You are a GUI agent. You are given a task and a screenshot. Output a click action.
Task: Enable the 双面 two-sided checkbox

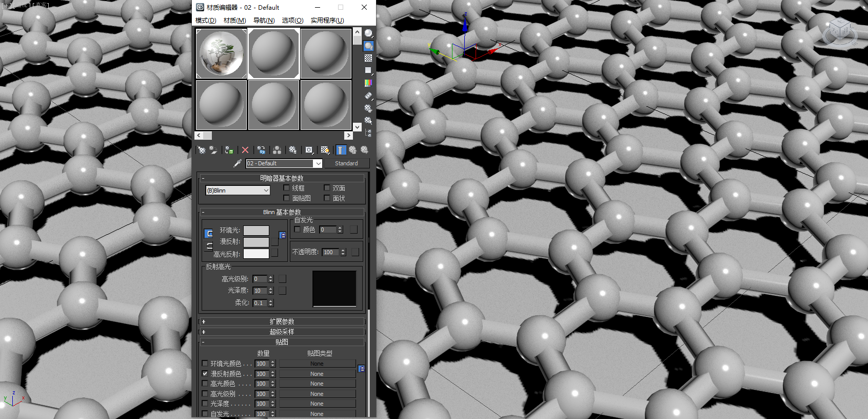pos(327,188)
